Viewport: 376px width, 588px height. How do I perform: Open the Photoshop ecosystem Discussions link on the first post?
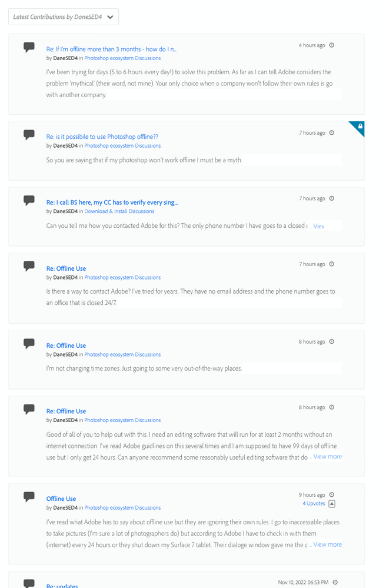[122, 58]
